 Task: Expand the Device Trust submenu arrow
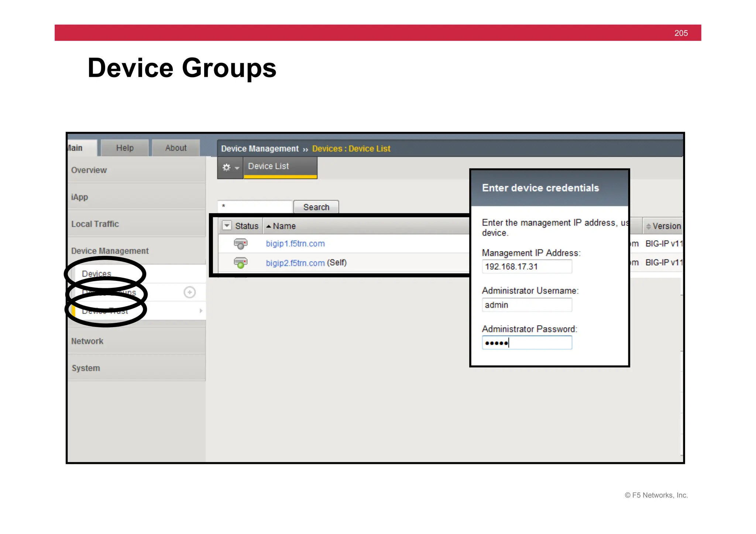(201, 311)
